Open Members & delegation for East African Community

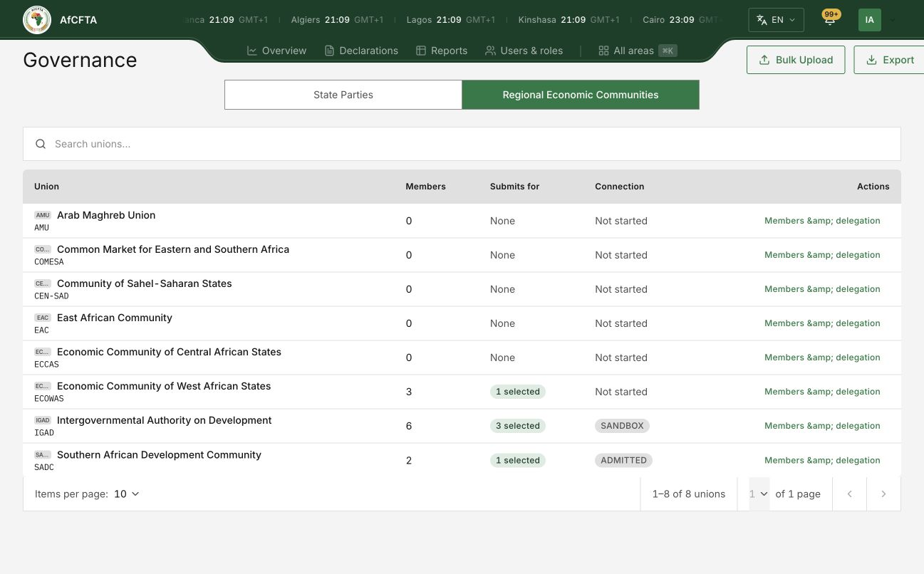click(822, 323)
